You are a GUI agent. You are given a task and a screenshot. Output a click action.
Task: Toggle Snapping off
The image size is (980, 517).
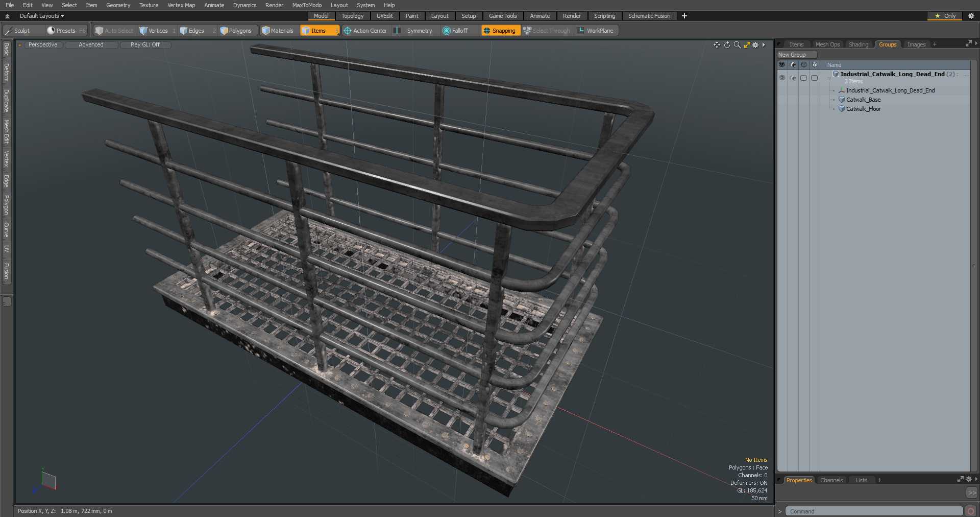[500, 31]
